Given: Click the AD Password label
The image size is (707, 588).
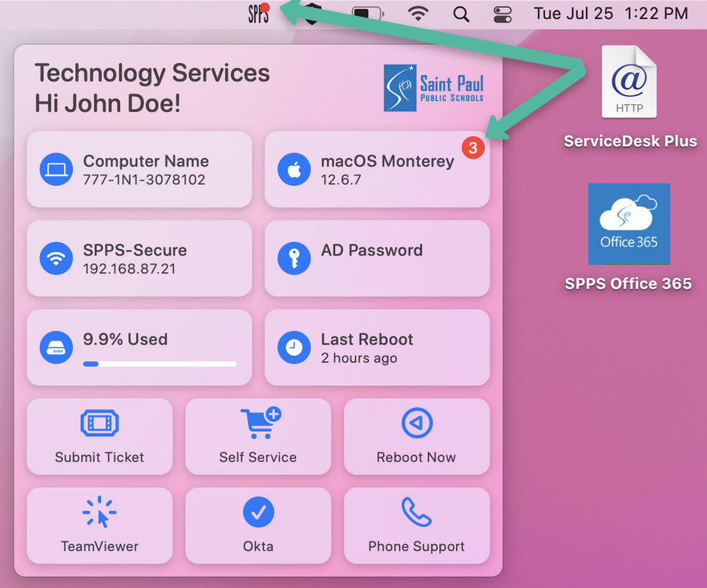Looking at the screenshot, I should click(372, 250).
